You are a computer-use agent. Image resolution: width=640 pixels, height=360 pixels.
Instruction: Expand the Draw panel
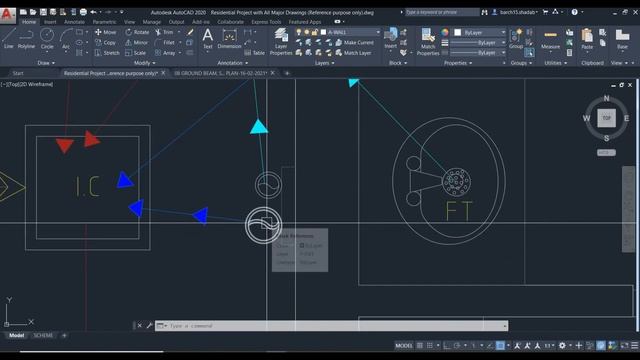tap(46, 63)
